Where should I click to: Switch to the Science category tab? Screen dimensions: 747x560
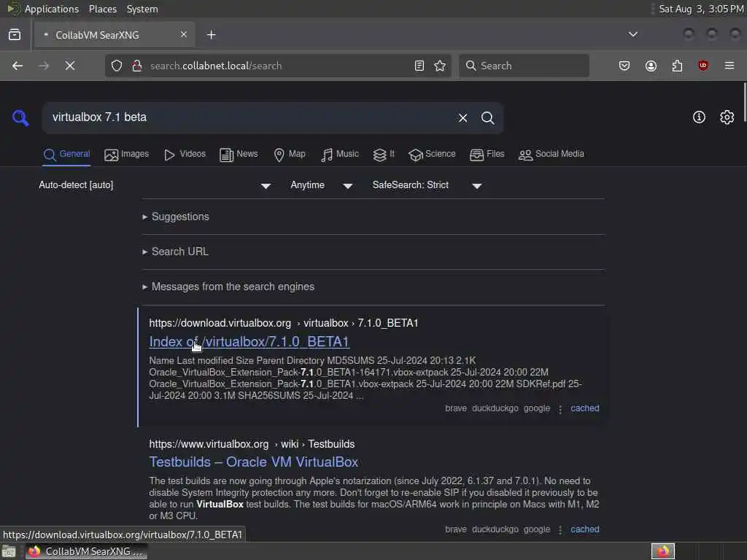point(432,155)
